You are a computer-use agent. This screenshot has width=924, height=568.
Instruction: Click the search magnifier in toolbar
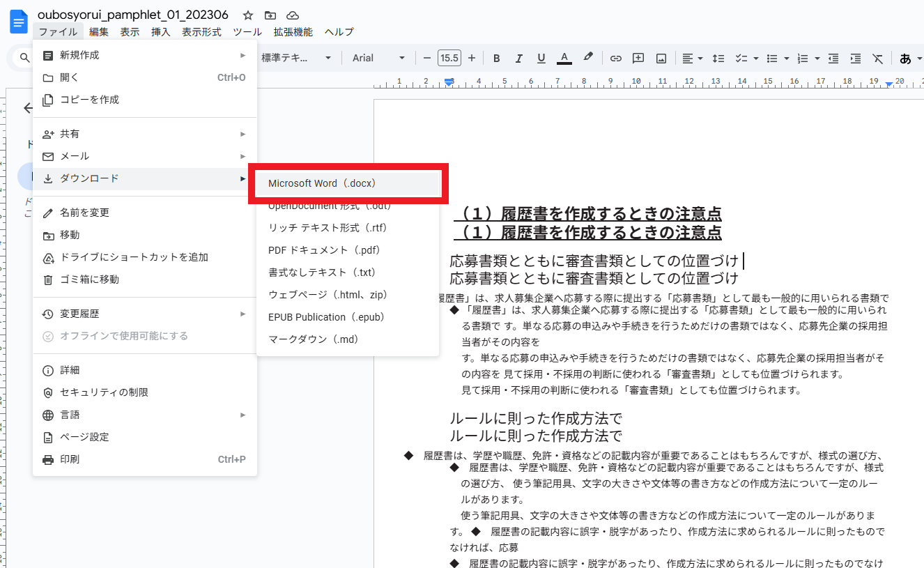coord(25,58)
